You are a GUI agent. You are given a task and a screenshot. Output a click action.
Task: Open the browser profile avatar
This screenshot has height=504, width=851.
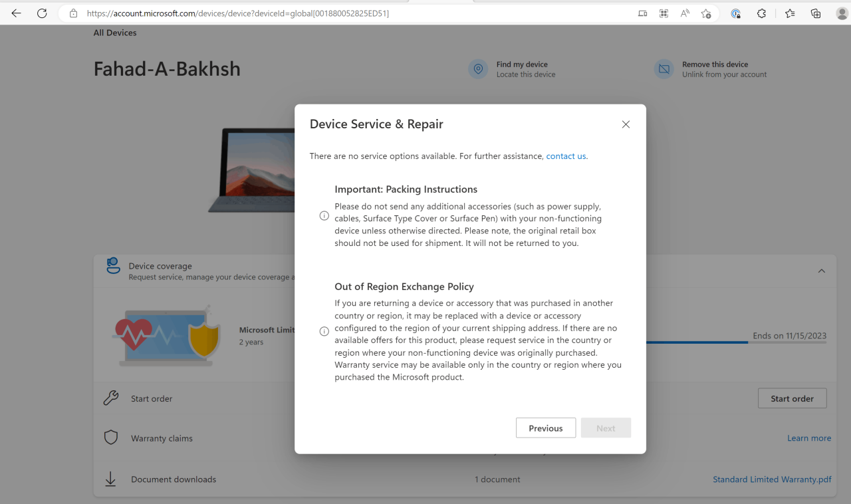(x=842, y=13)
